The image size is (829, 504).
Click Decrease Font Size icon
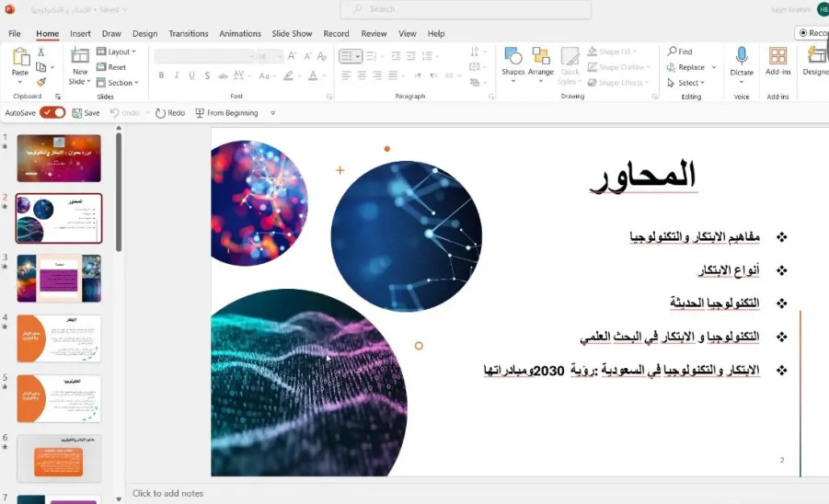point(307,55)
